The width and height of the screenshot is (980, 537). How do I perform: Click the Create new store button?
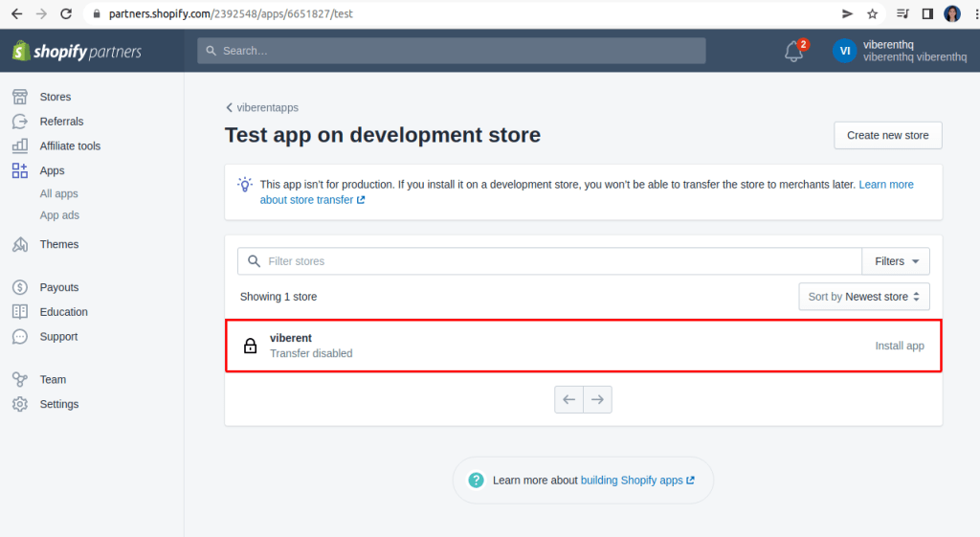887,136
